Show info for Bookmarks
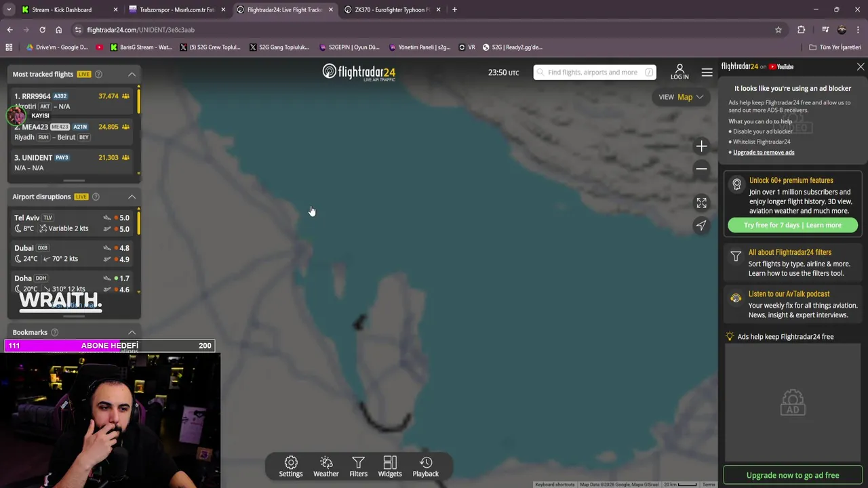The width and height of the screenshot is (868, 488). click(x=54, y=332)
